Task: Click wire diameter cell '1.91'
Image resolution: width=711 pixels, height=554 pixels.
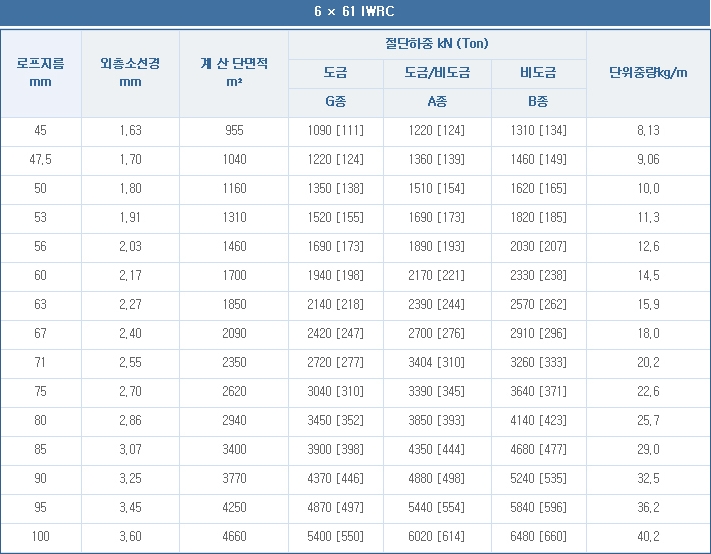Action: pos(130,218)
